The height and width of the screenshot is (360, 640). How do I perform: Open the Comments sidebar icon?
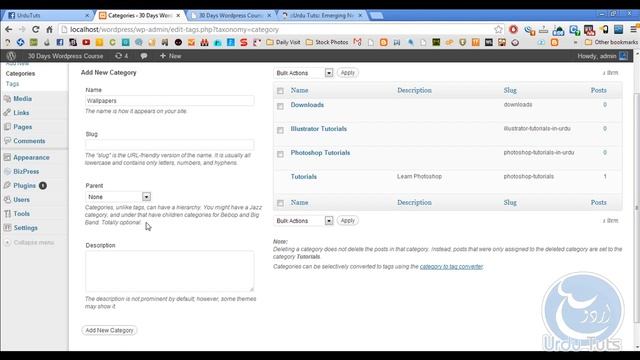[x=7, y=141]
